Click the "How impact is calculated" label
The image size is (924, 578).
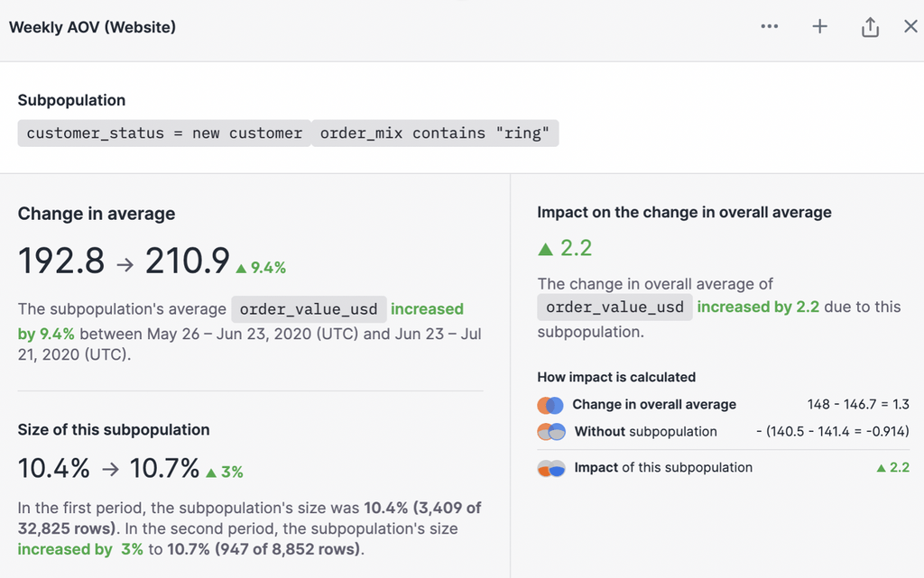(616, 377)
